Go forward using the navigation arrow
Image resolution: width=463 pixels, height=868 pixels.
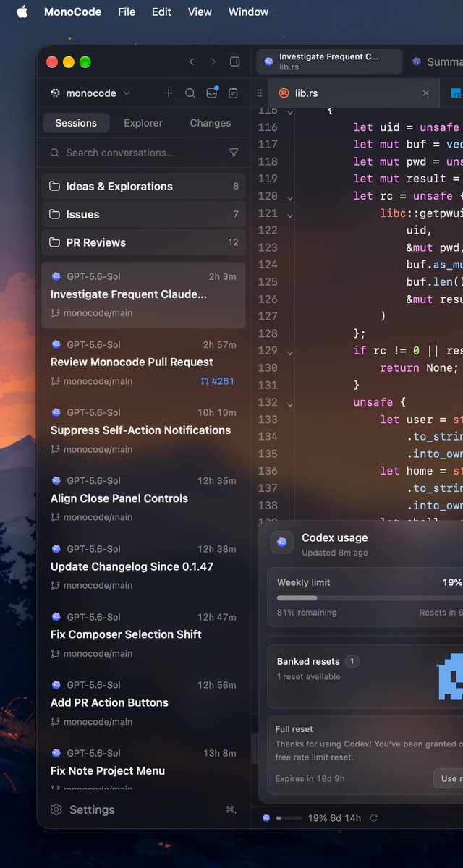[213, 62]
